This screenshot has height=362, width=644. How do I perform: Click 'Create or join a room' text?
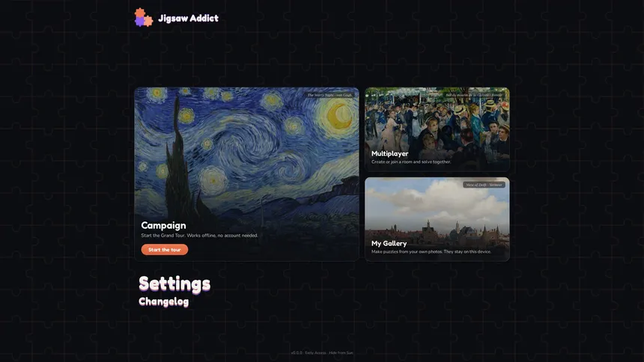[411, 162]
